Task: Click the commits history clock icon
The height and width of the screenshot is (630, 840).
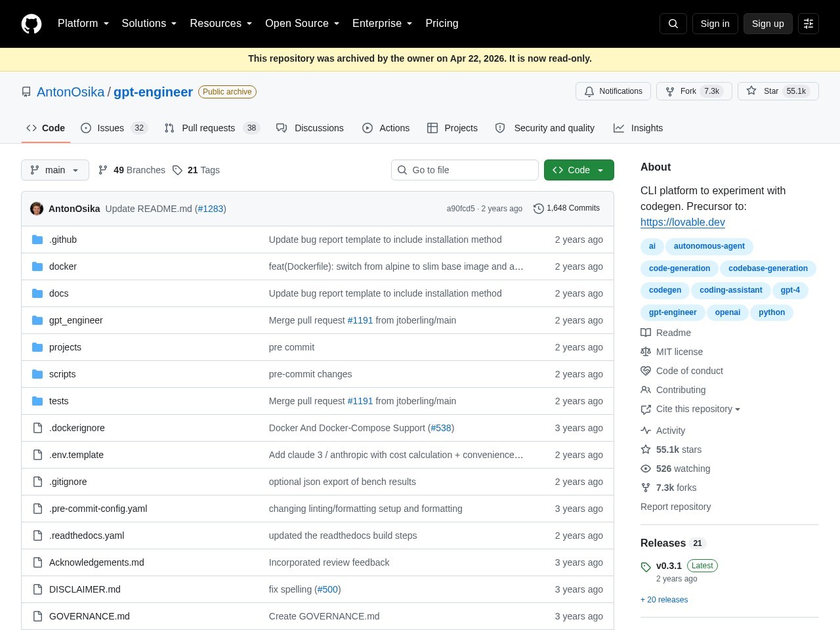Action: coord(539,209)
